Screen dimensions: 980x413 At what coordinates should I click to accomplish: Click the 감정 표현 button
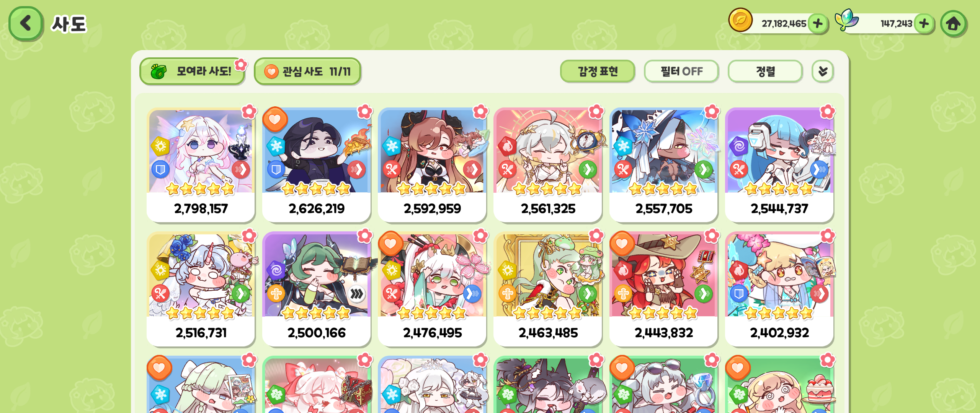(x=598, y=72)
